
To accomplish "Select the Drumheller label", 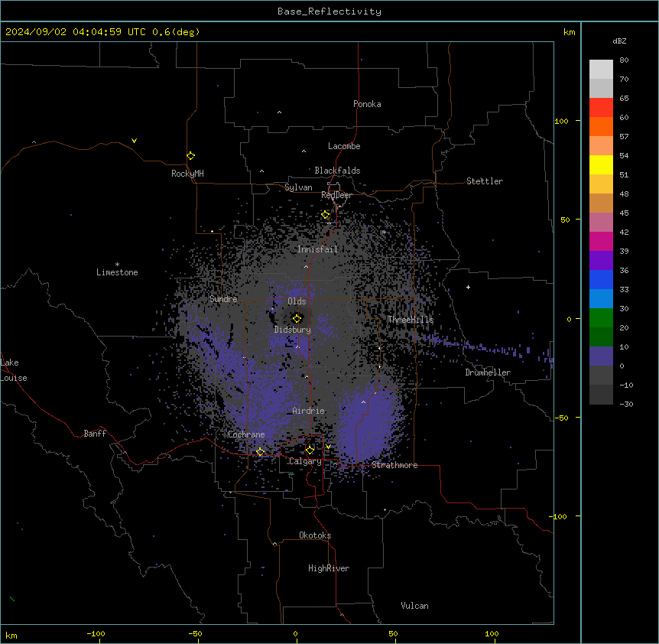I will tap(488, 372).
